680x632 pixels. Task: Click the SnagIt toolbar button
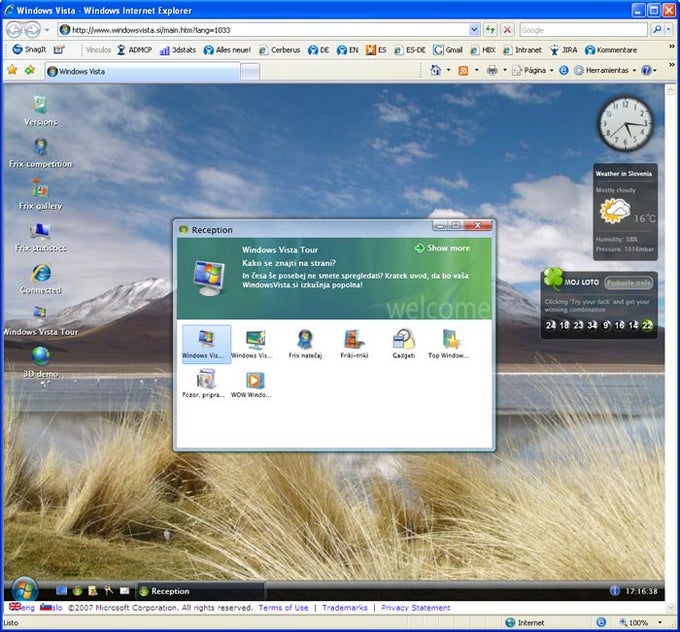[29, 49]
